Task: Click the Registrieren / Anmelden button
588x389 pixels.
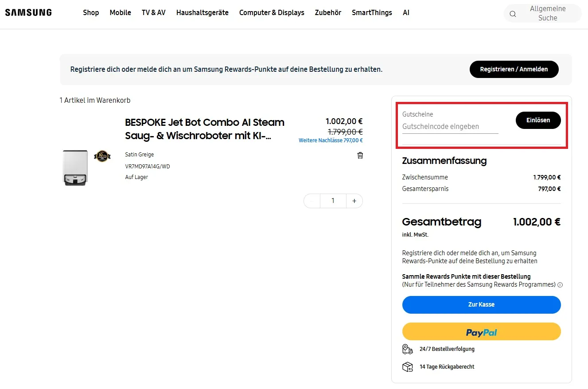Action: 514,69
